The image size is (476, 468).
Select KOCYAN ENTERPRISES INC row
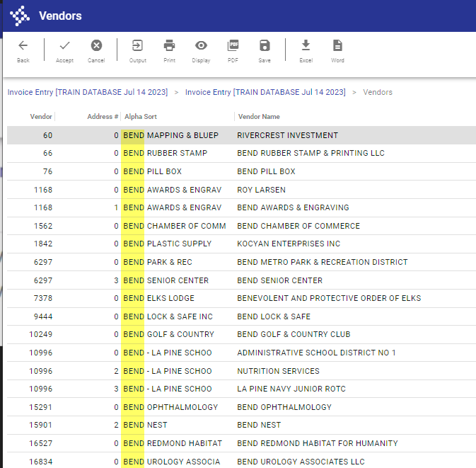[x=241, y=244]
